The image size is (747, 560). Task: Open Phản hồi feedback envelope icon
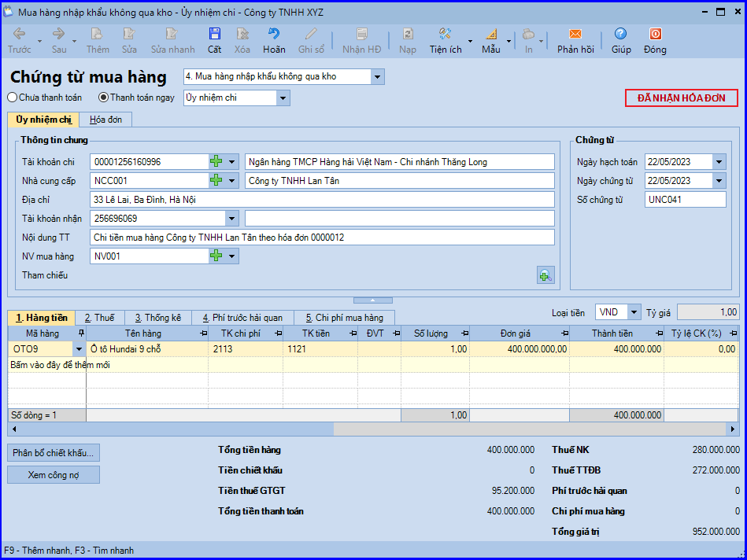(x=575, y=33)
